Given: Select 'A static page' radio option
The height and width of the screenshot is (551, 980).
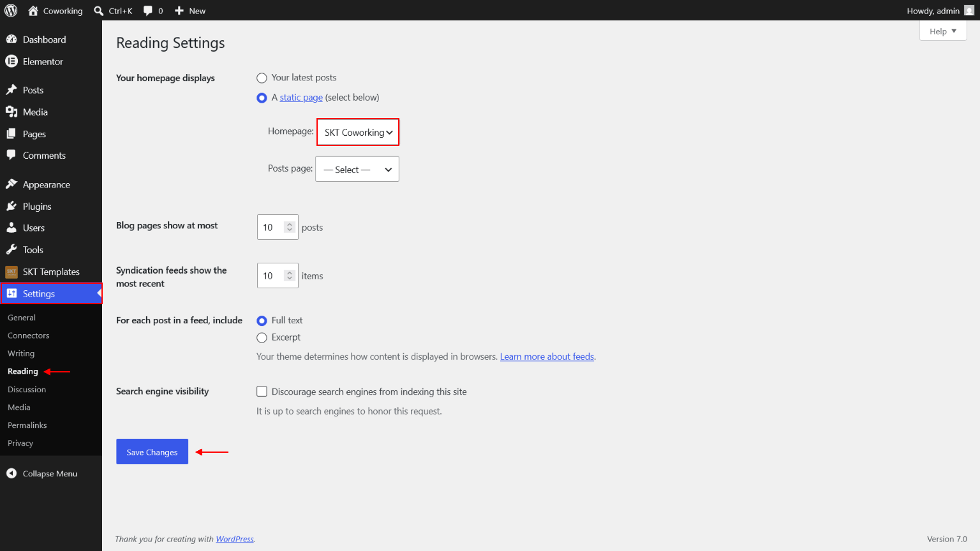Looking at the screenshot, I should [262, 98].
